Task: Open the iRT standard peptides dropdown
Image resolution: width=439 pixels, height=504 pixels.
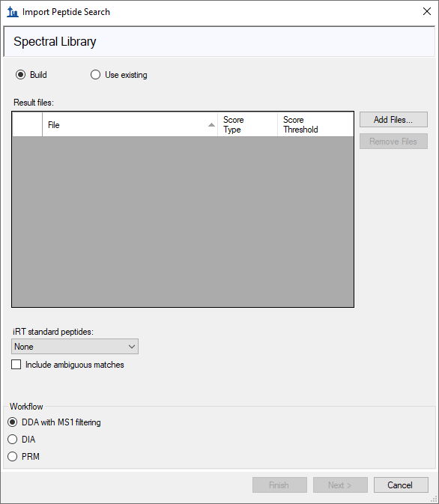Action: pos(75,347)
